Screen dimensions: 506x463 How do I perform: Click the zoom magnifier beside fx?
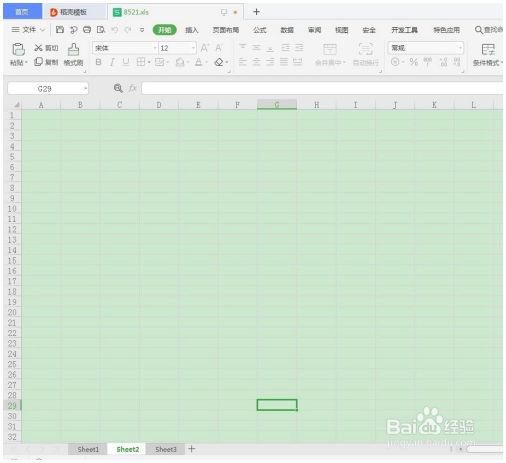click(118, 88)
